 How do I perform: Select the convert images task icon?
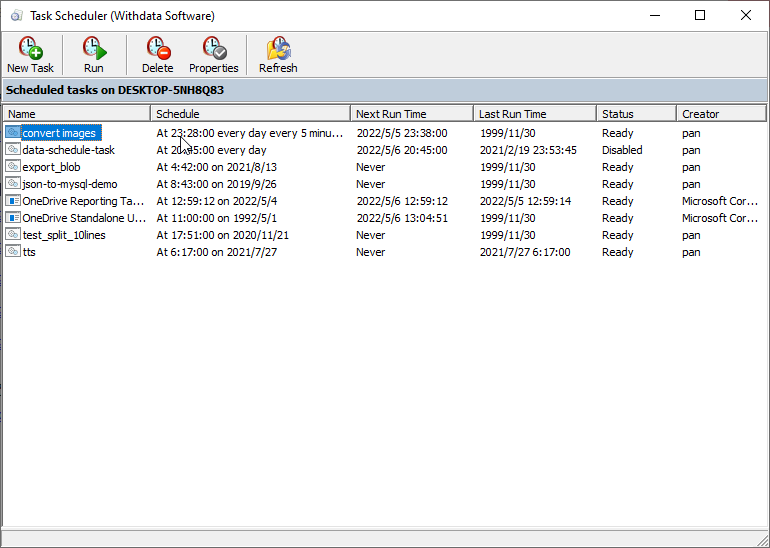13,133
